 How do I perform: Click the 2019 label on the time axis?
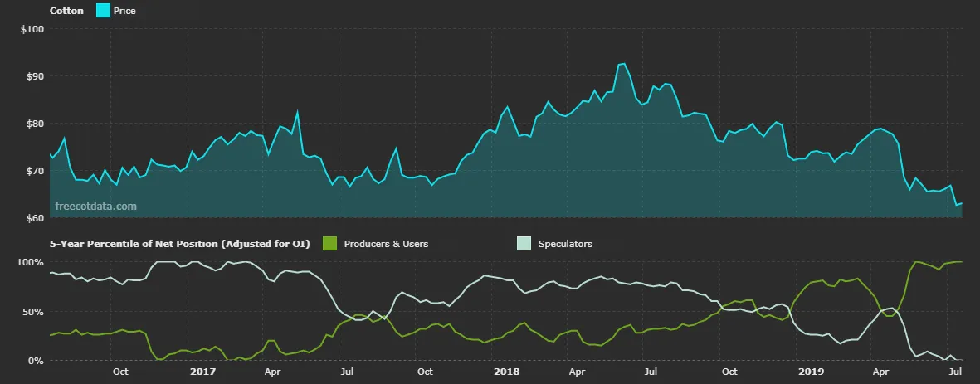coord(811,372)
